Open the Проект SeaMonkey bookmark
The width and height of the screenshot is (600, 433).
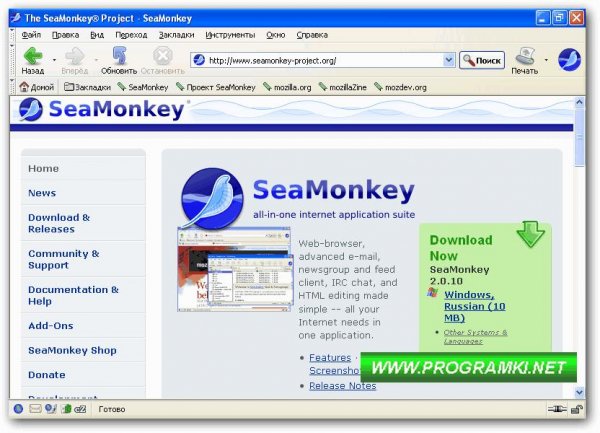215,87
